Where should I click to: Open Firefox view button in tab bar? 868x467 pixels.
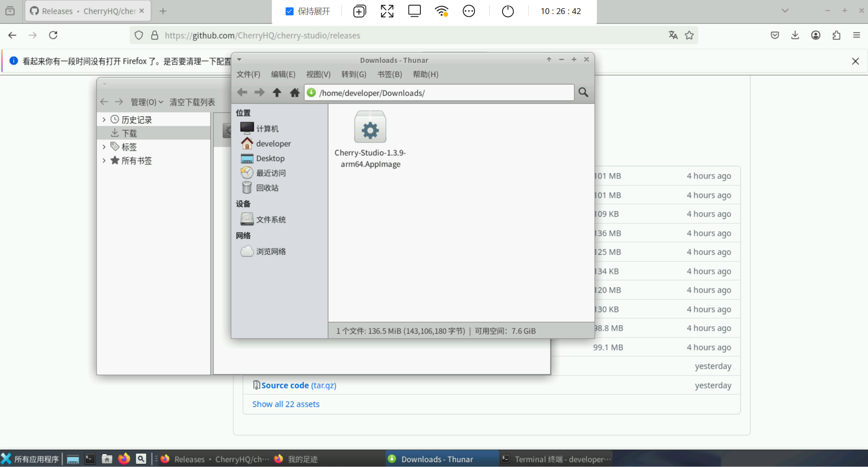10,11
